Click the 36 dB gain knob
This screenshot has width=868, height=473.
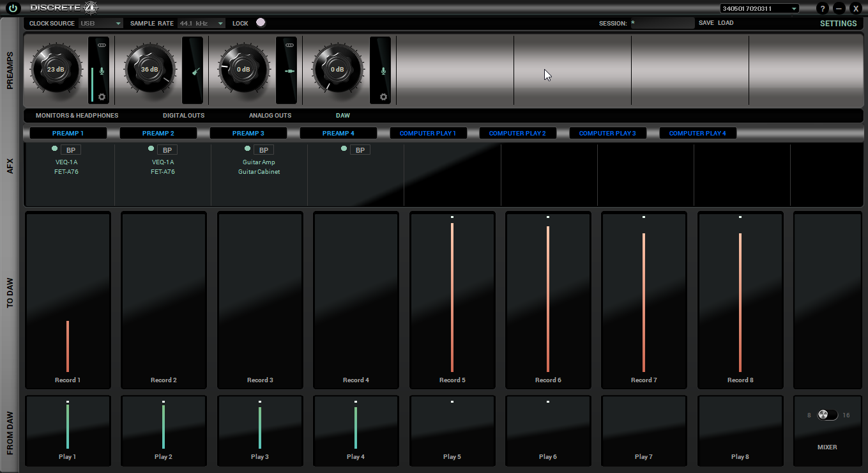149,69
